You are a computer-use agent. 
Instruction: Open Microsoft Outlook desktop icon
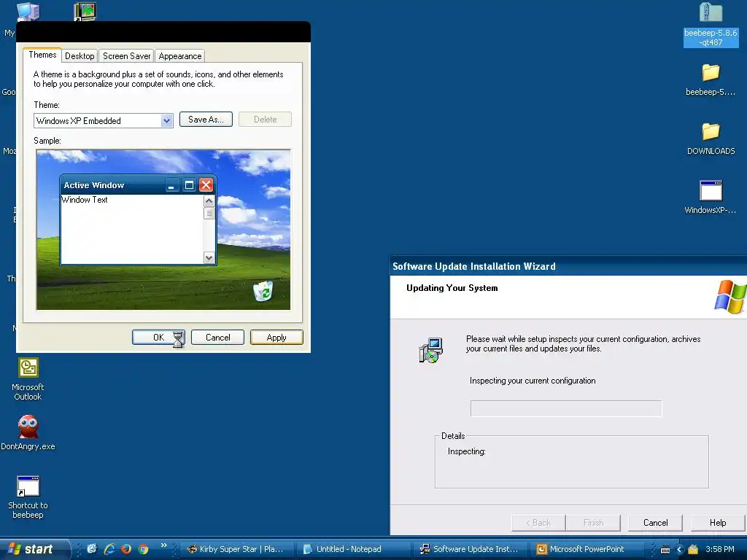28,368
